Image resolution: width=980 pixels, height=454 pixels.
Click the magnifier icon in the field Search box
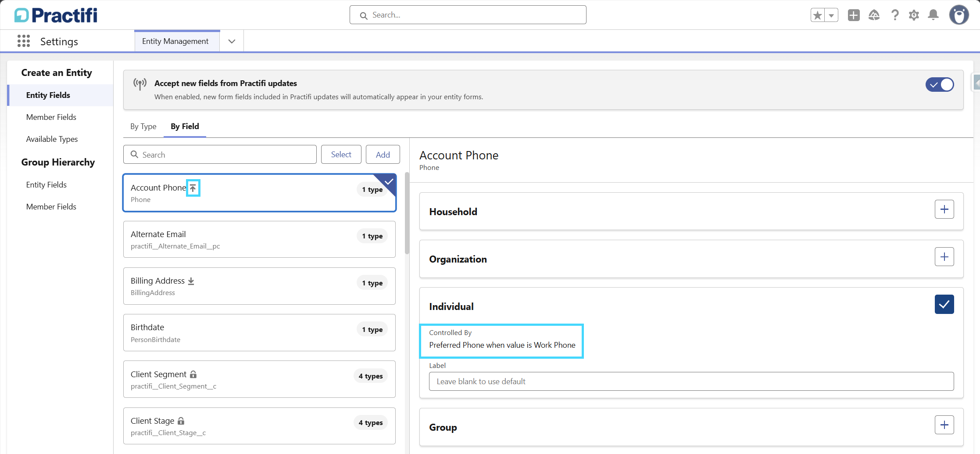pos(135,155)
